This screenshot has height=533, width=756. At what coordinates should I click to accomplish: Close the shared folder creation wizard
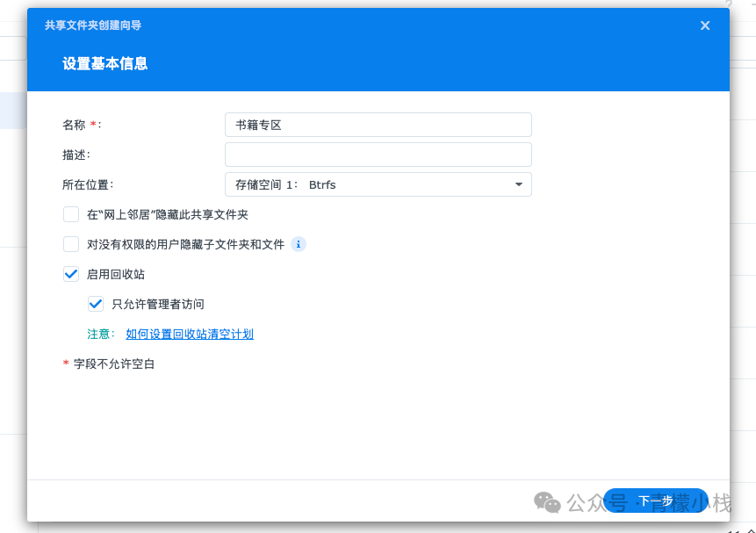705,25
